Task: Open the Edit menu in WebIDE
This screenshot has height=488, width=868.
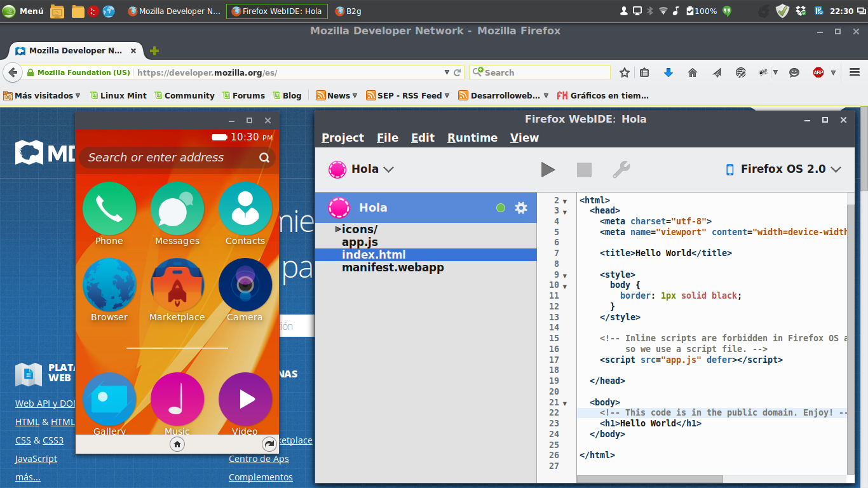Action: click(x=423, y=138)
